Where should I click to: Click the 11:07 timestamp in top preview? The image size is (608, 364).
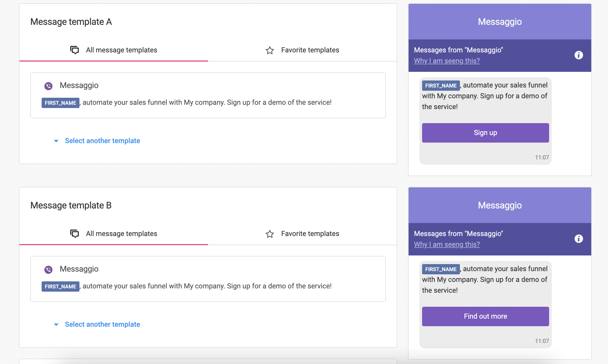(x=542, y=157)
